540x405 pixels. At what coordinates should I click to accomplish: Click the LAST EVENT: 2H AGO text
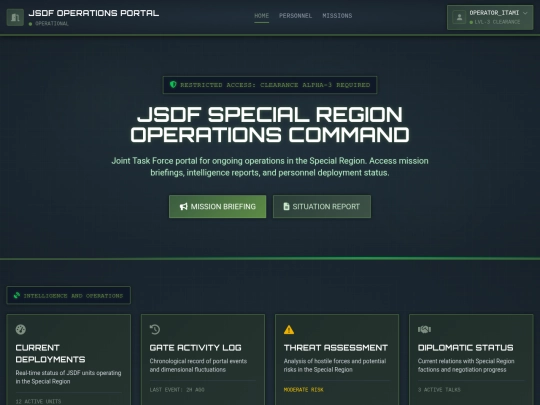pos(177,390)
